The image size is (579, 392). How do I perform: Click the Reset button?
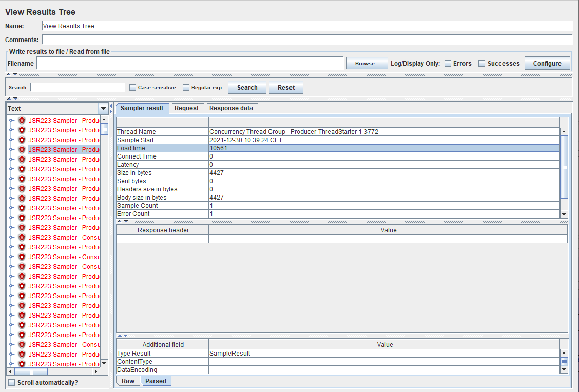(x=286, y=87)
